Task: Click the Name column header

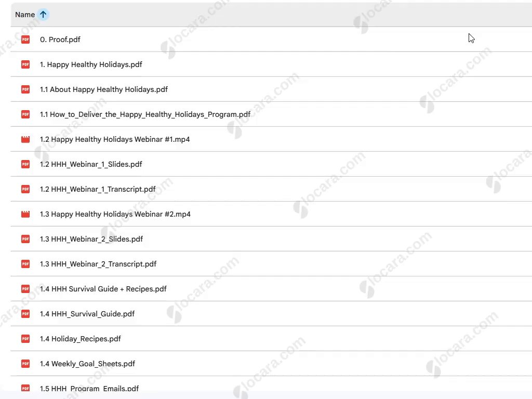Action: 25,15
